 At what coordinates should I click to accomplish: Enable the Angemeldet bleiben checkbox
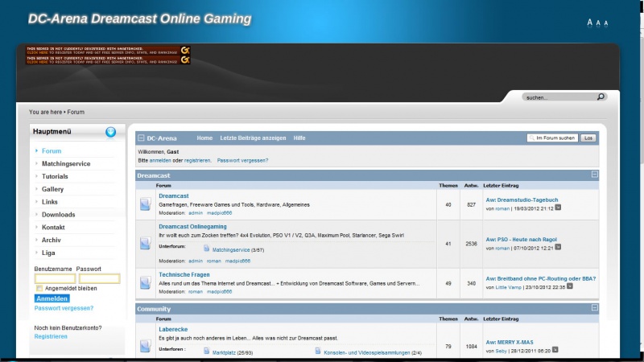tap(39, 288)
